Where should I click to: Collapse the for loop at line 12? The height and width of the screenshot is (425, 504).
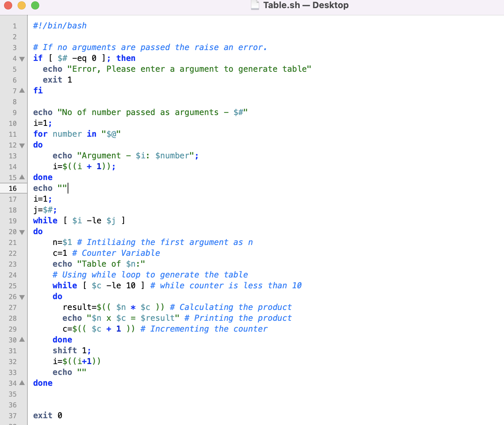click(22, 145)
